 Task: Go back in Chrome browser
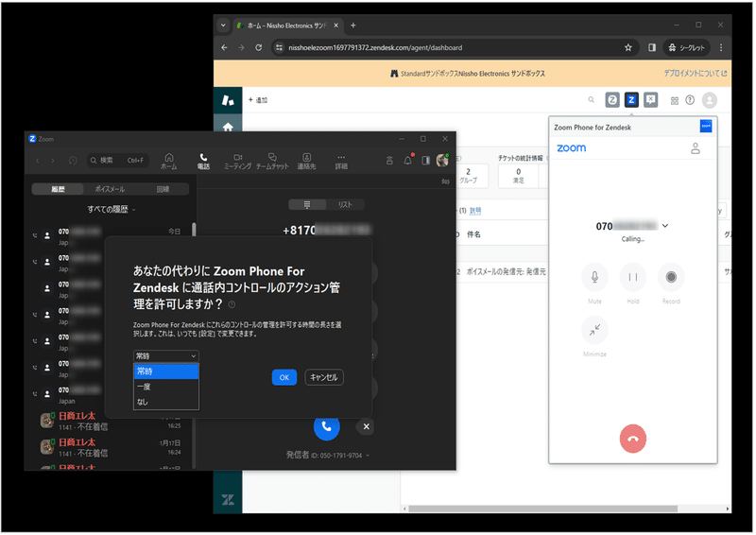[x=225, y=48]
